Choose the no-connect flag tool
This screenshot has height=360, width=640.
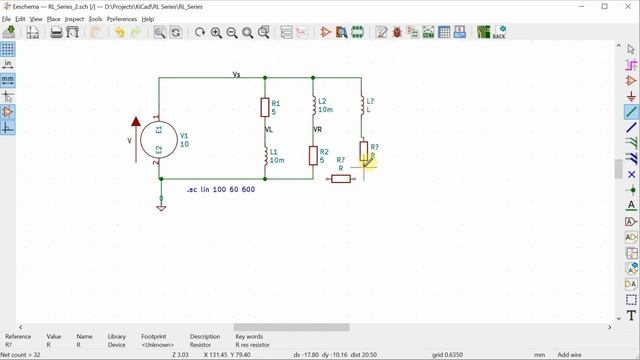[x=631, y=174]
